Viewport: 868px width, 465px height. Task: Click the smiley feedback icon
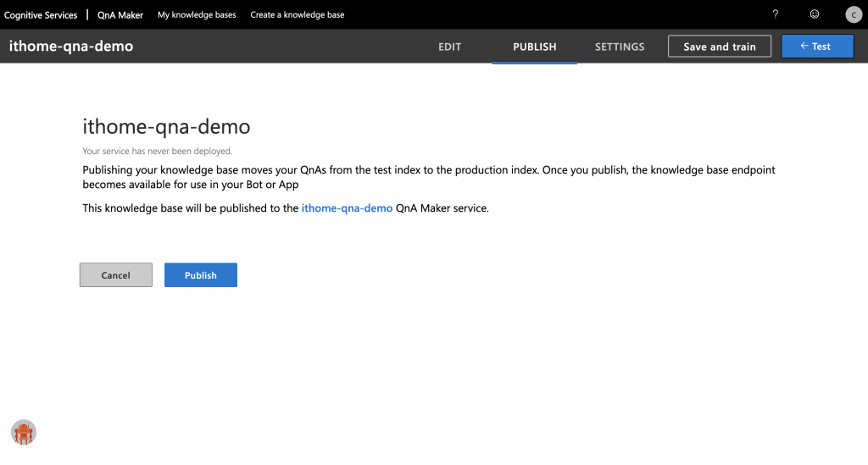click(815, 14)
